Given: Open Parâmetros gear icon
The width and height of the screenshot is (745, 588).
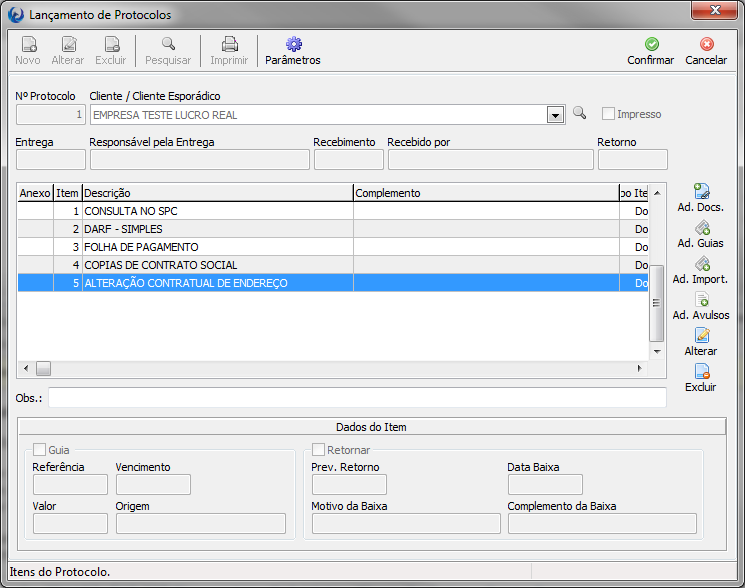Looking at the screenshot, I should pos(294,44).
